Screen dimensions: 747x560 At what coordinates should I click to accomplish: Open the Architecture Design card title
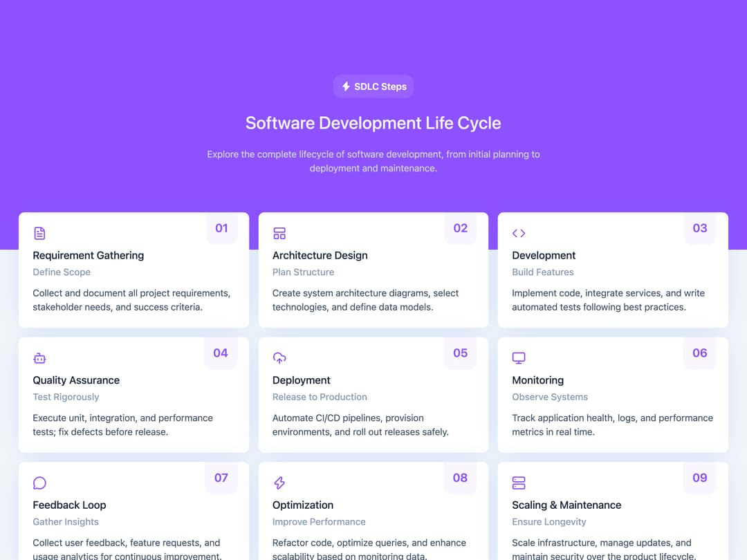click(x=320, y=255)
